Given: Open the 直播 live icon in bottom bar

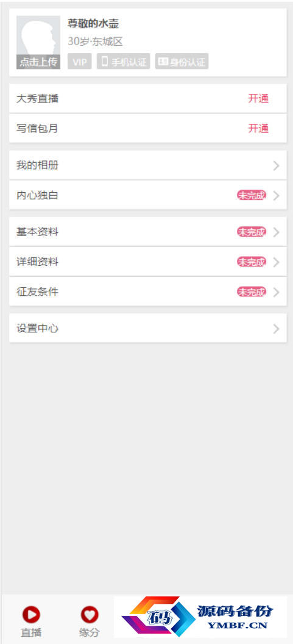Looking at the screenshot, I should (31, 615).
